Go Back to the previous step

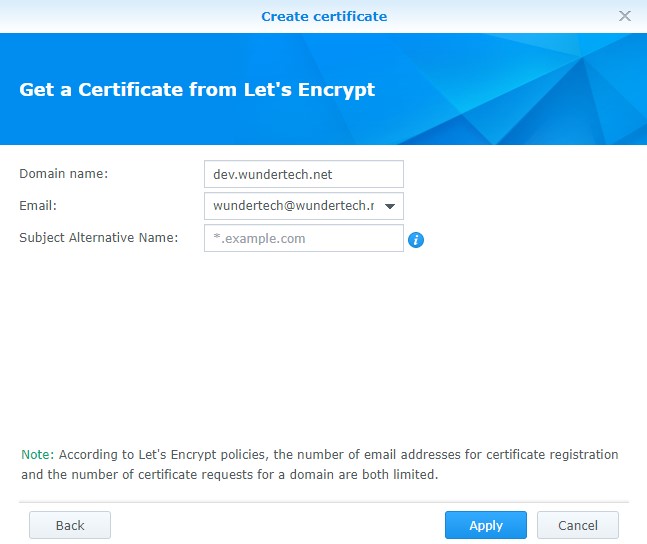pyautogui.click(x=70, y=525)
